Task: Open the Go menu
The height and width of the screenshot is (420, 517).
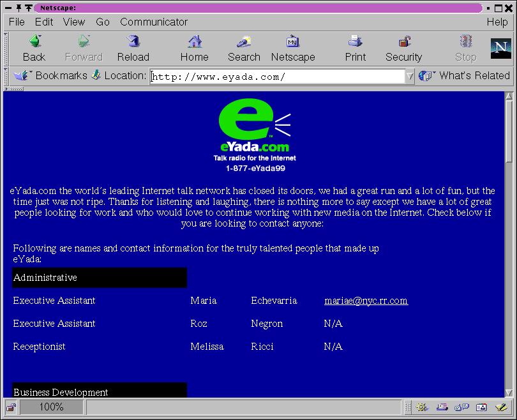Action: (103, 22)
